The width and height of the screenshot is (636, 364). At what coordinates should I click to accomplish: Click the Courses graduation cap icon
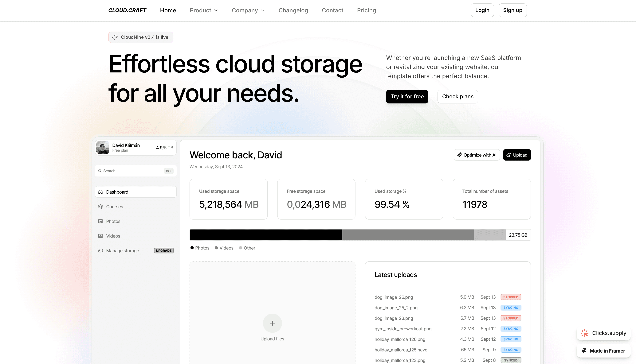tap(100, 207)
